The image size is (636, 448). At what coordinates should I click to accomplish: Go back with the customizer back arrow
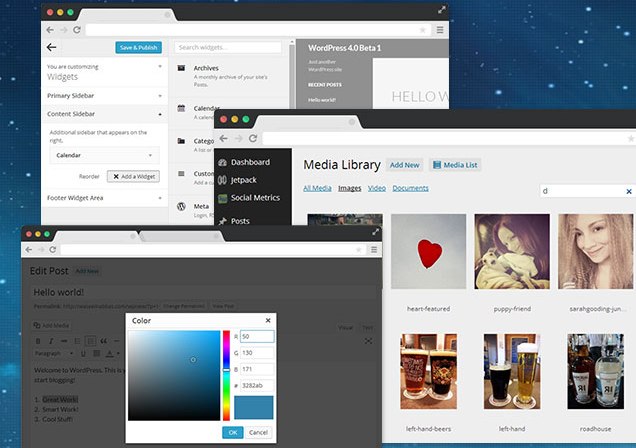(x=52, y=47)
